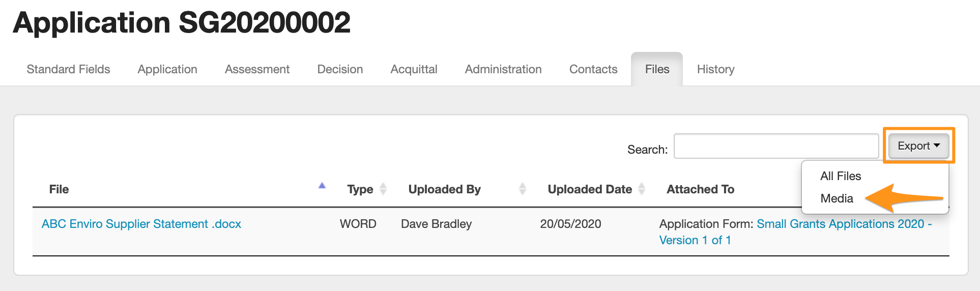
Task: Open the Export dropdown button
Action: (918, 146)
